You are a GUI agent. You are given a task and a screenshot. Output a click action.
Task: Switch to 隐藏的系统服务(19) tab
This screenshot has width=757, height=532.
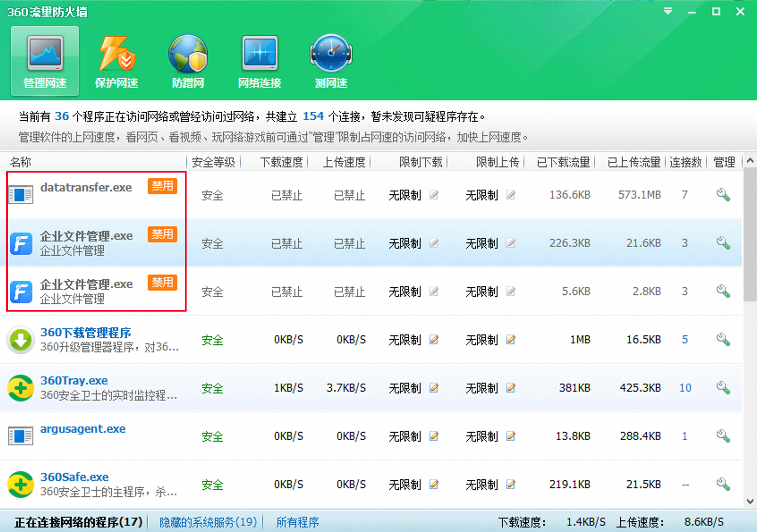click(x=208, y=522)
